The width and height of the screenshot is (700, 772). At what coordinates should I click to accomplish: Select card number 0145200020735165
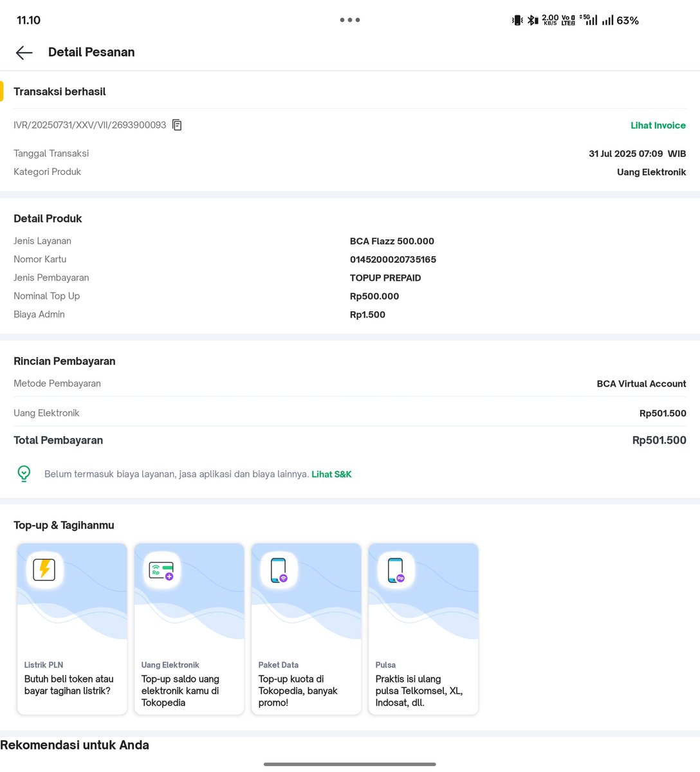tap(393, 259)
